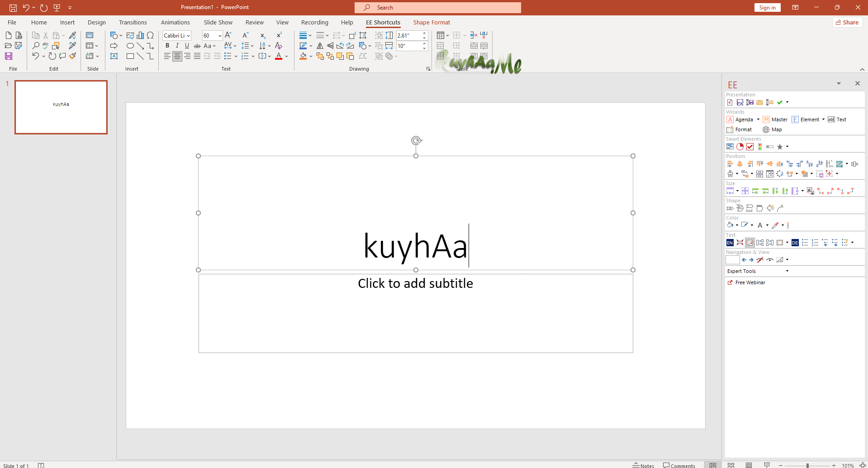Viewport: 868px width, 468px height.
Task: Click the traffic light smart element icon
Action: 760,147
